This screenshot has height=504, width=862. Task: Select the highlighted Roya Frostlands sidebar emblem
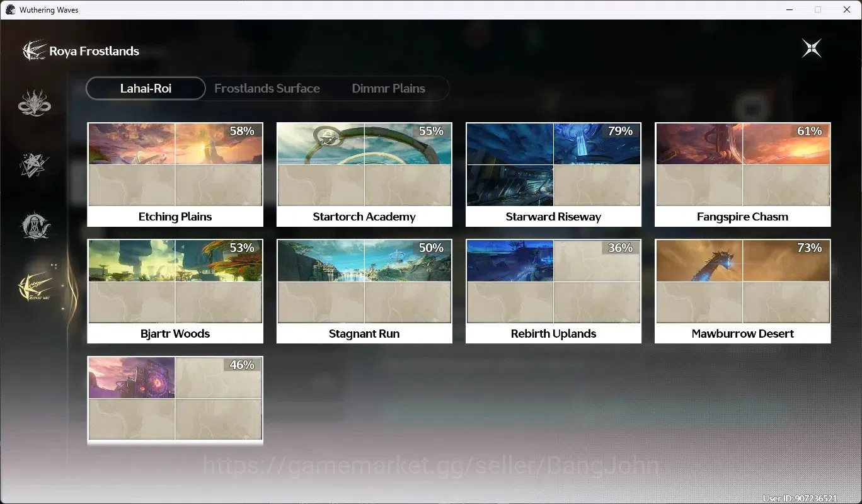click(35, 287)
